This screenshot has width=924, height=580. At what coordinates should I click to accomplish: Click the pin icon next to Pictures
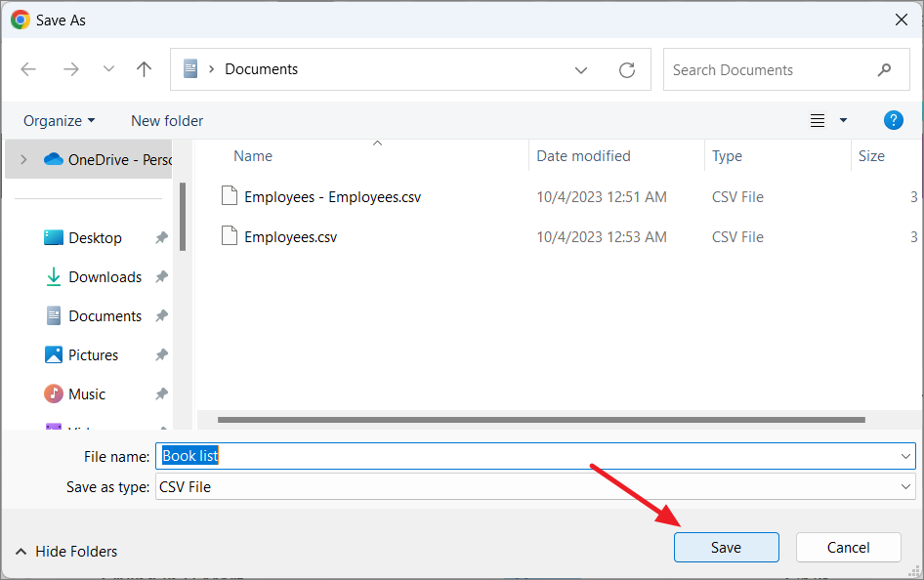tap(161, 355)
